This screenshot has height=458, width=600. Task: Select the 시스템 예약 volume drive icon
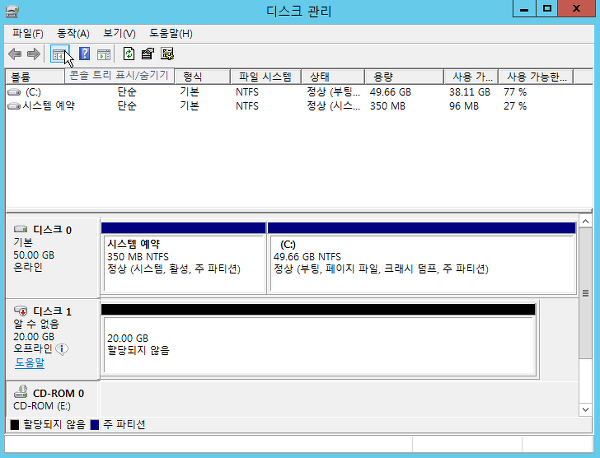click(14, 106)
